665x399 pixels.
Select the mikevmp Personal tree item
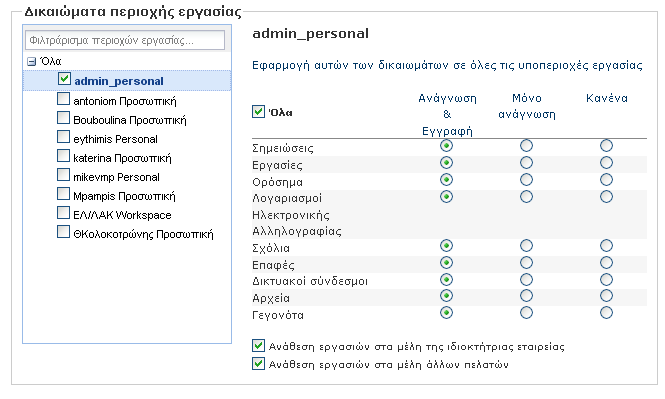(x=116, y=177)
